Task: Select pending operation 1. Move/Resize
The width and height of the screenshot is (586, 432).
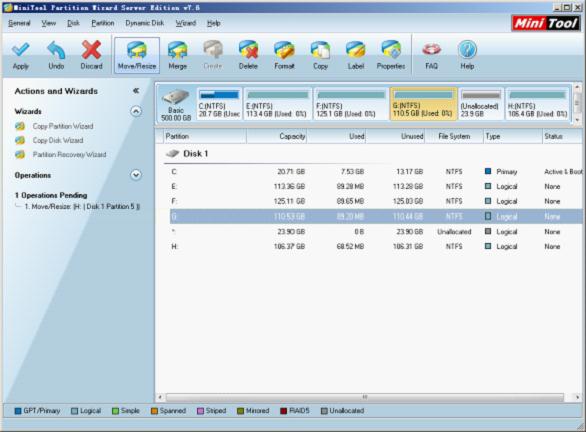Action: coord(82,207)
